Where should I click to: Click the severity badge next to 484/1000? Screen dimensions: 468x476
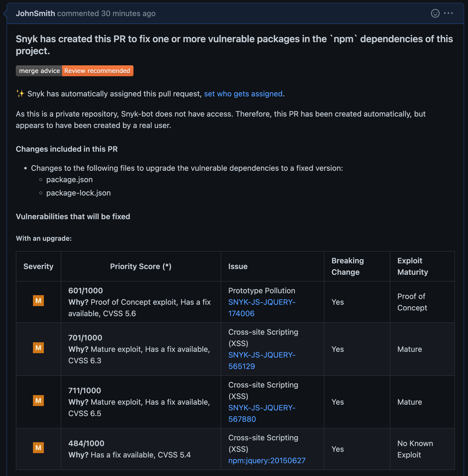click(x=38, y=448)
